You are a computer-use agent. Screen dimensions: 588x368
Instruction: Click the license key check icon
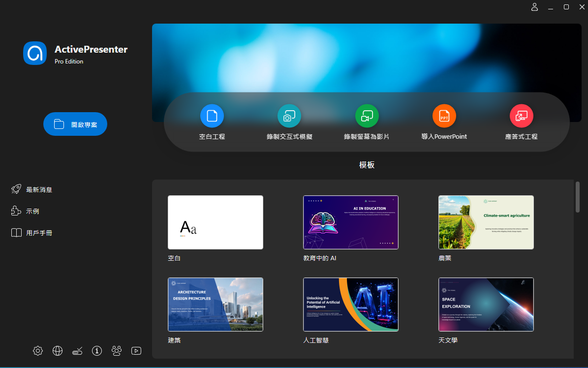(x=77, y=351)
